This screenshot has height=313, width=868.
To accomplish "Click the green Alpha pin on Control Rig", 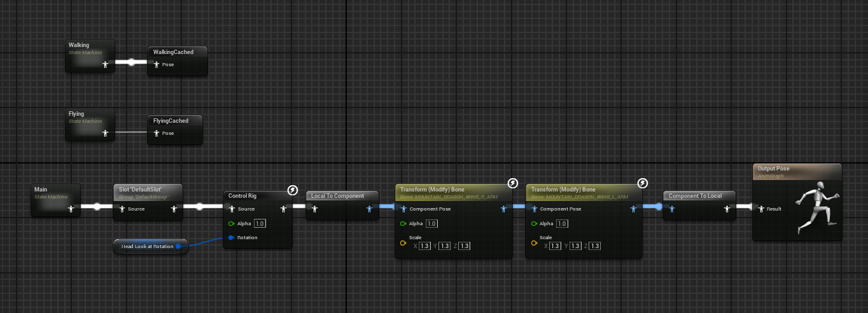I will click(x=232, y=223).
